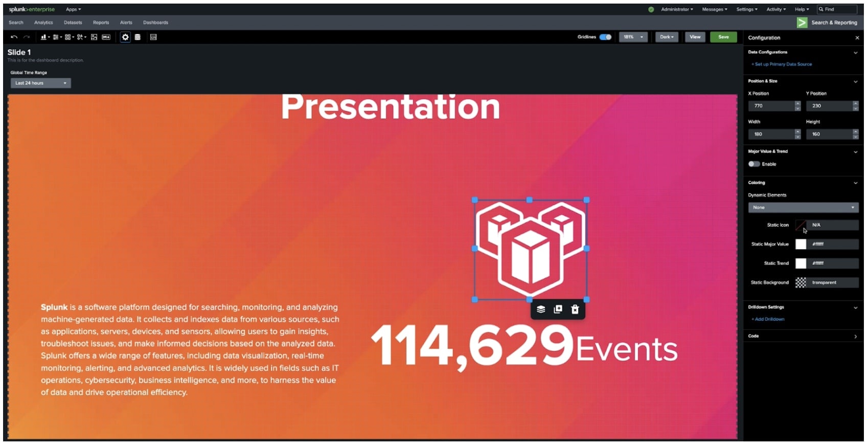Open the Activity menu
Viewport: 868px width, 446px height.
(x=776, y=9)
